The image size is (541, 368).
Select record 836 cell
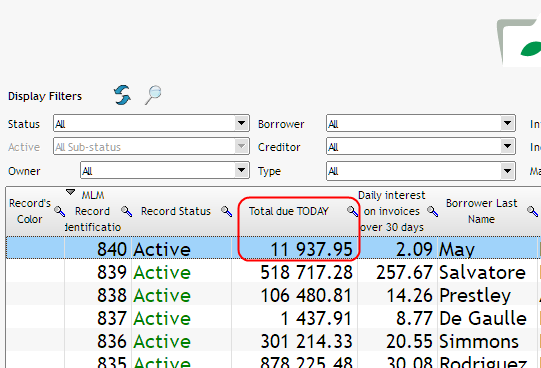click(98, 341)
